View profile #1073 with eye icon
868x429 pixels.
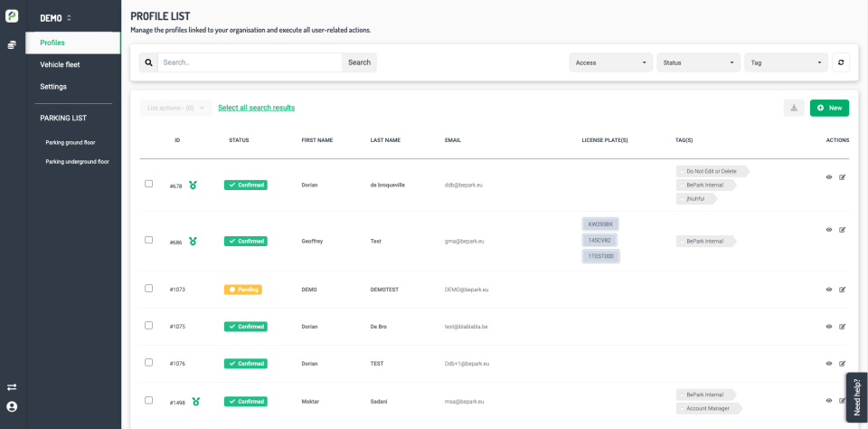(829, 290)
